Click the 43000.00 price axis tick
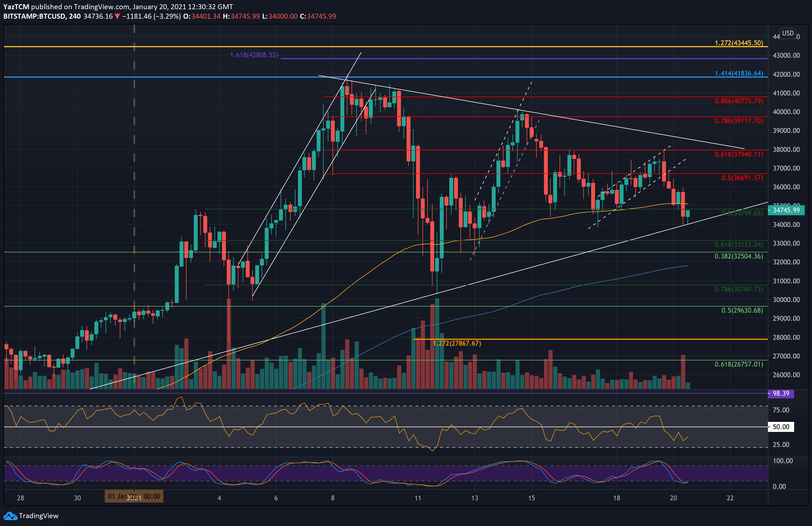812x526 pixels. click(786, 55)
